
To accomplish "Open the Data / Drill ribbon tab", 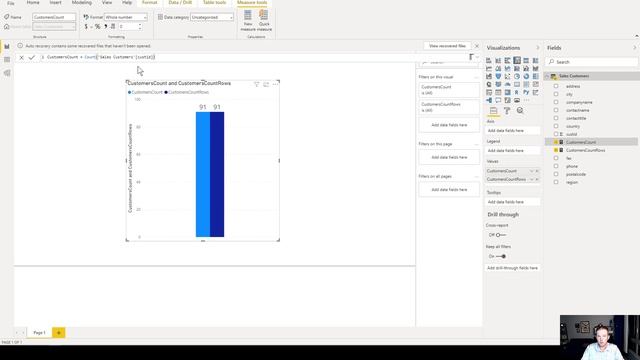I will [180, 2].
